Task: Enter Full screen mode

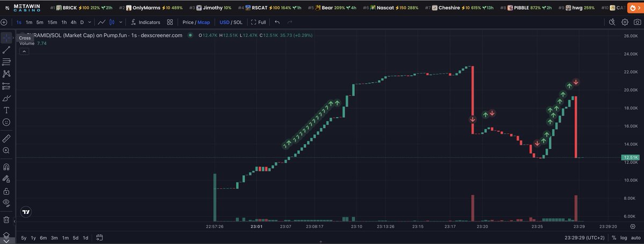Action: pos(259,22)
